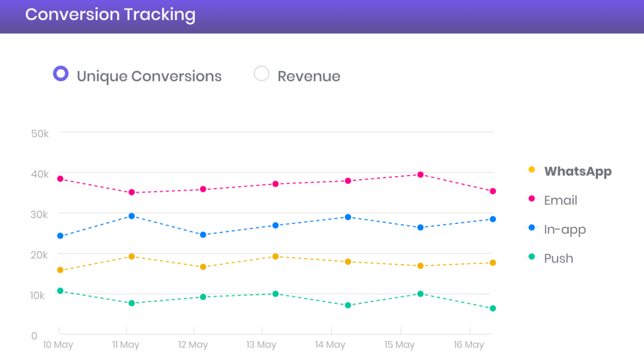Click the yellow WhatsApp legend dot

[532, 170]
